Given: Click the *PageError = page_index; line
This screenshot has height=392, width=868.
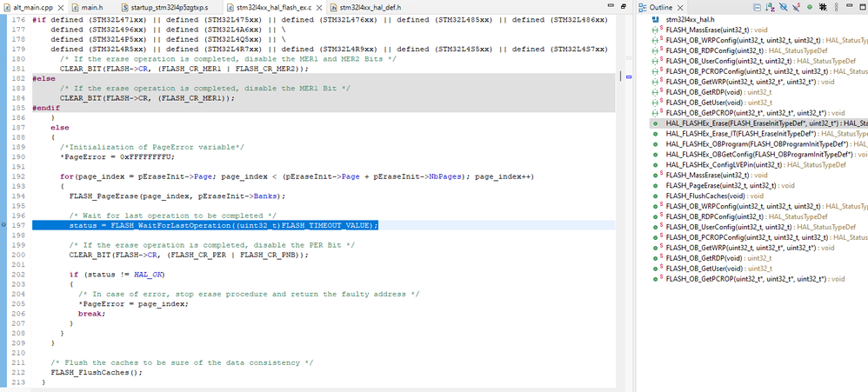Looking at the screenshot, I should [133, 303].
